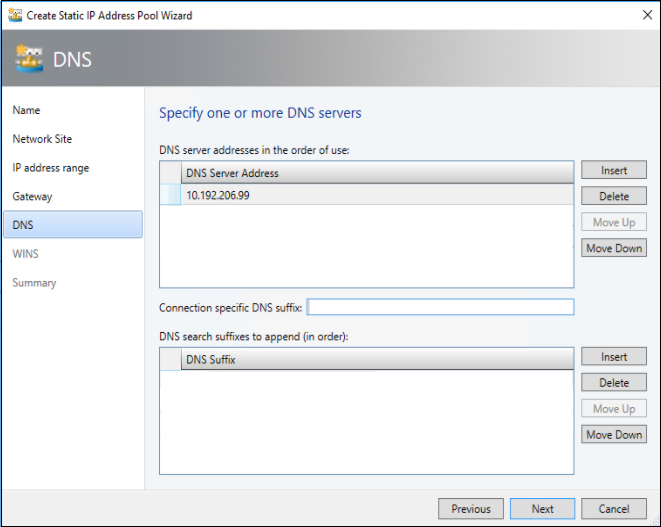Image resolution: width=661 pixels, height=527 pixels.
Task: Go to the Name wizard step
Action: (x=26, y=110)
